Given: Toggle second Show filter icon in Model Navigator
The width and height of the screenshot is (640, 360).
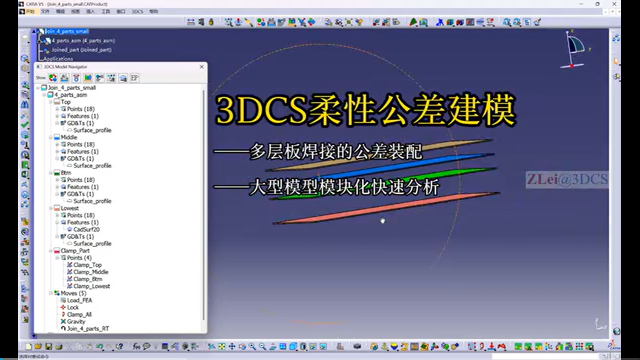Looking at the screenshot, I should 64,78.
